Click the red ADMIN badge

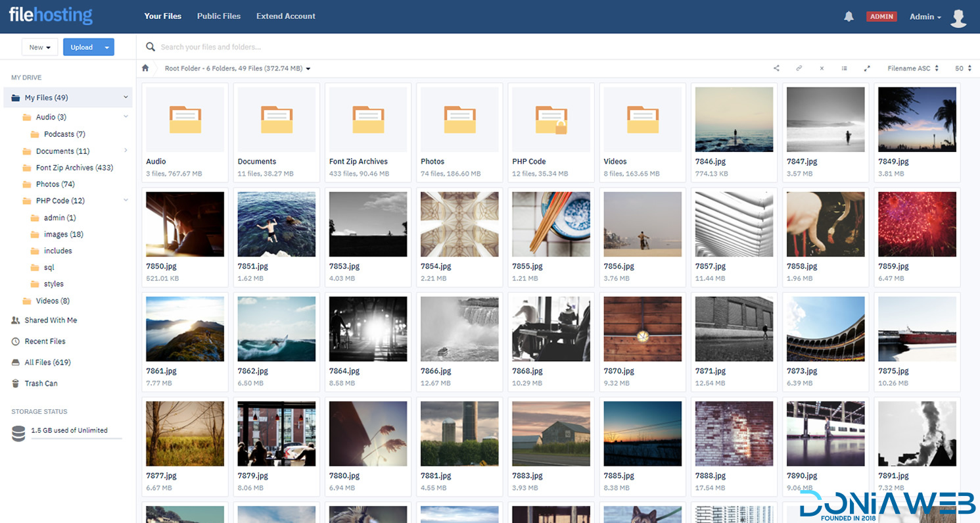[x=881, y=16]
